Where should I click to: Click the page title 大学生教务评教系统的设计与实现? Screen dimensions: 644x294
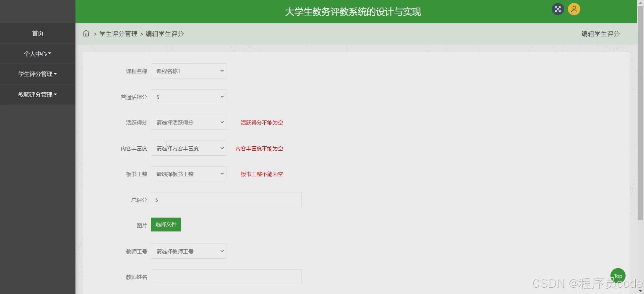click(353, 12)
